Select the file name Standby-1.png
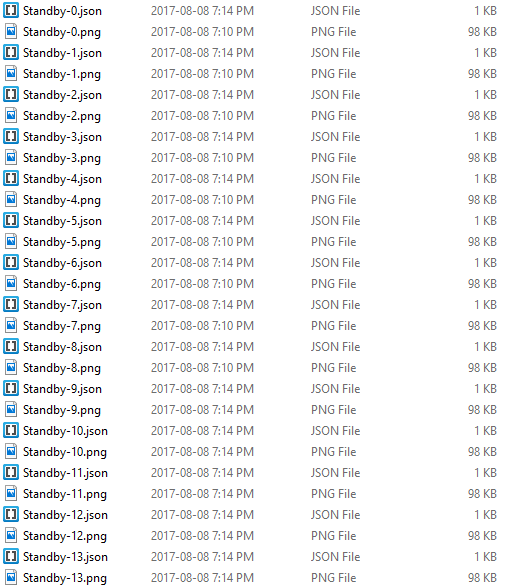520x588 pixels. [x=62, y=74]
